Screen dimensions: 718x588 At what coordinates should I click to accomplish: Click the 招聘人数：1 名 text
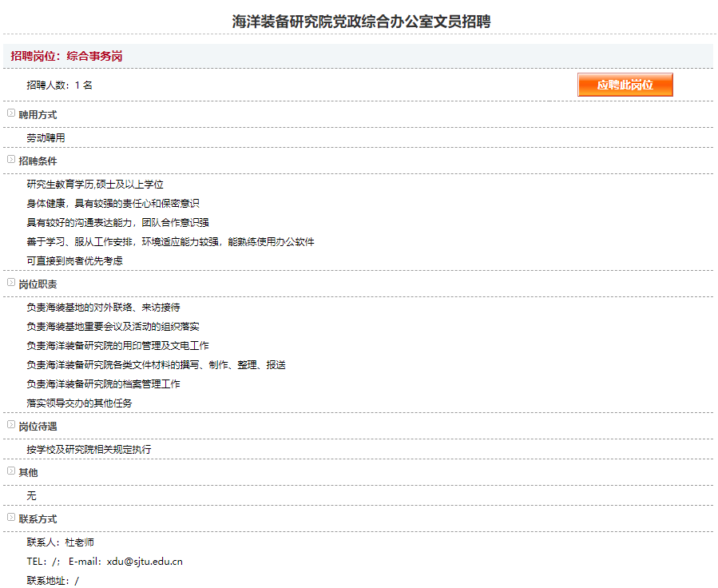(x=60, y=85)
